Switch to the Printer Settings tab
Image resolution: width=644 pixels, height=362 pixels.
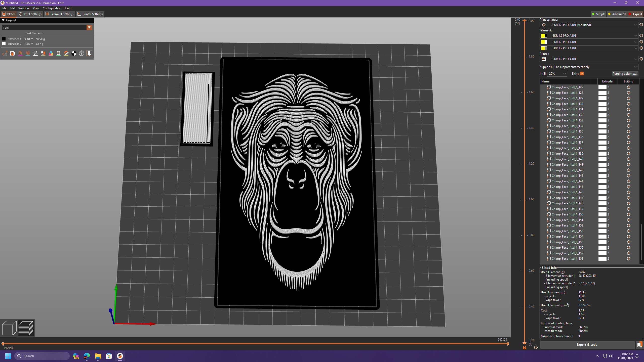pos(90,14)
